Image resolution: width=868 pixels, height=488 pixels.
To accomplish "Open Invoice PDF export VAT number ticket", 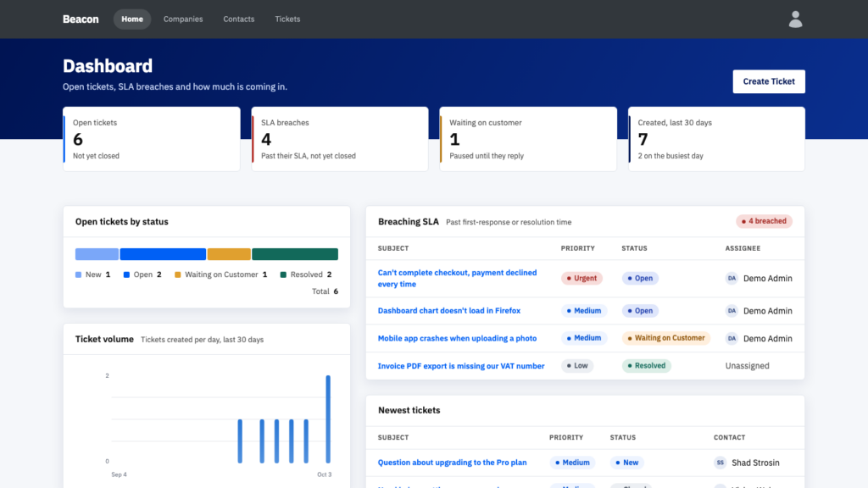I will coord(461,366).
